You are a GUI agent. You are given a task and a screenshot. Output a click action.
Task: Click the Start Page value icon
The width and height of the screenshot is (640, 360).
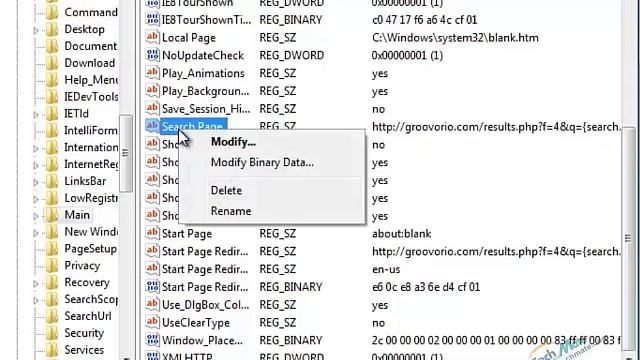[x=152, y=233]
